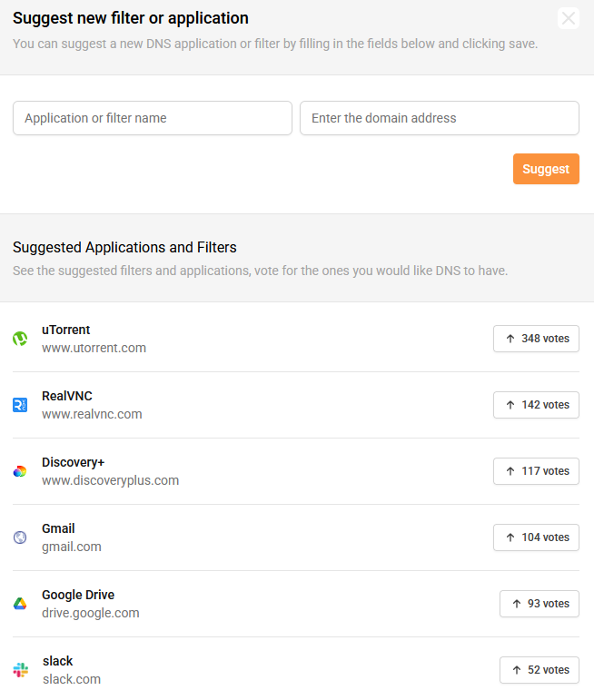Image resolution: width=594 pixels, height=700 pixels.
Task: Close the suggest filter dialog
Action: (568, 18)
